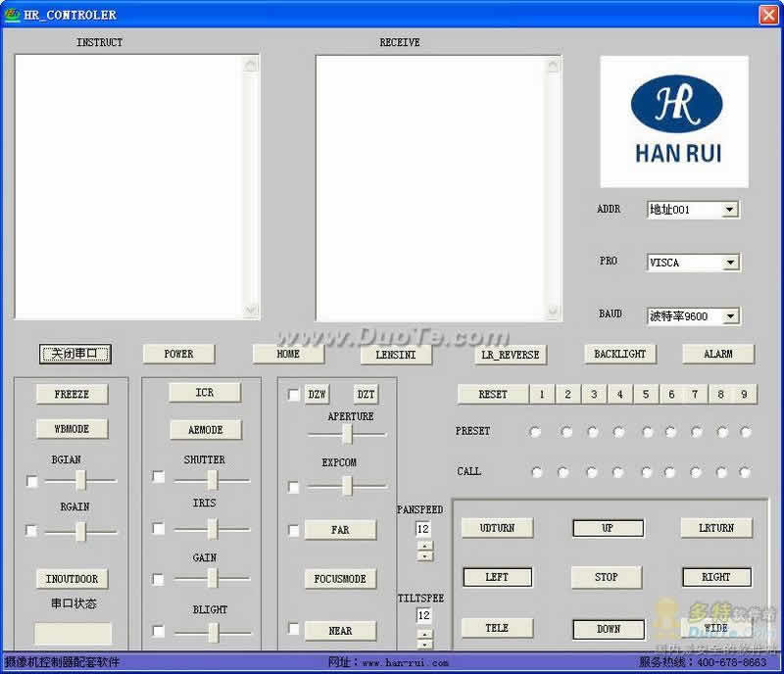This screenshot has height=674, width=784.
Task: Click the HAN RUI logo image
Action: click(x=674, y=121)
